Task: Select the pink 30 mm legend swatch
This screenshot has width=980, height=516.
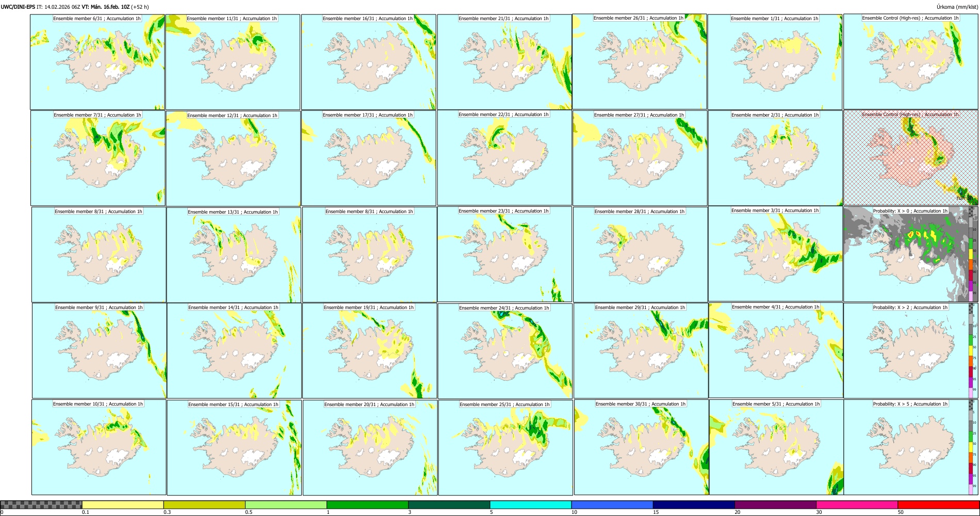Action: click(x=857, y=505)
